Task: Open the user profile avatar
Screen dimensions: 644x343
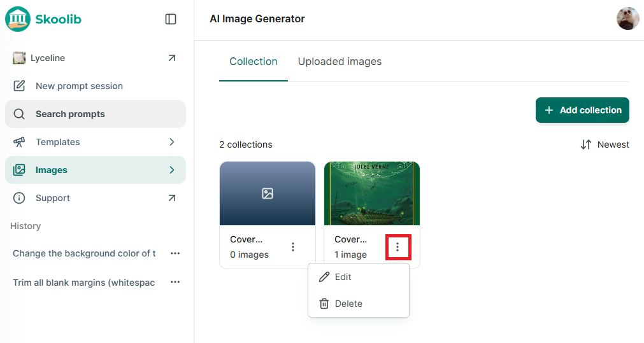Action: tap(627, 18)
